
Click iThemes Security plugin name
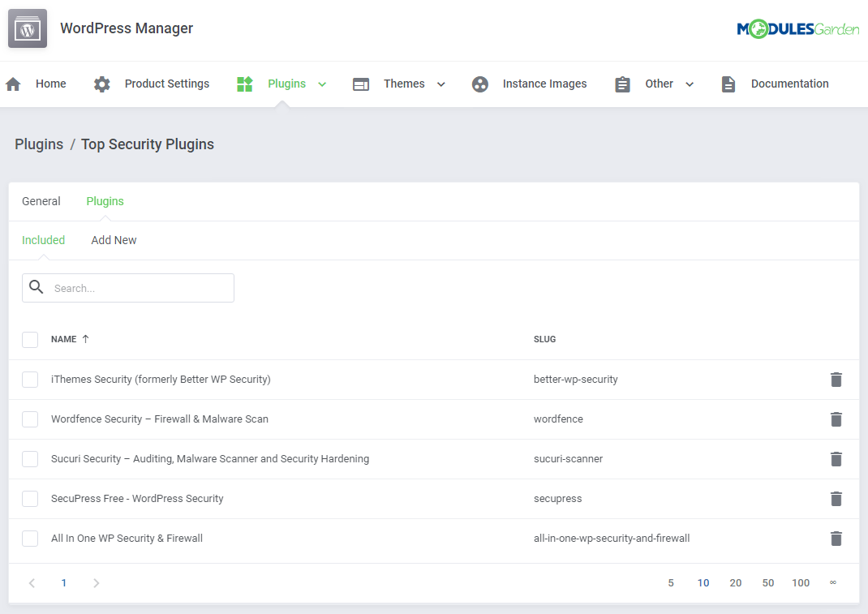pyautogui.click(x=161, y=380)
